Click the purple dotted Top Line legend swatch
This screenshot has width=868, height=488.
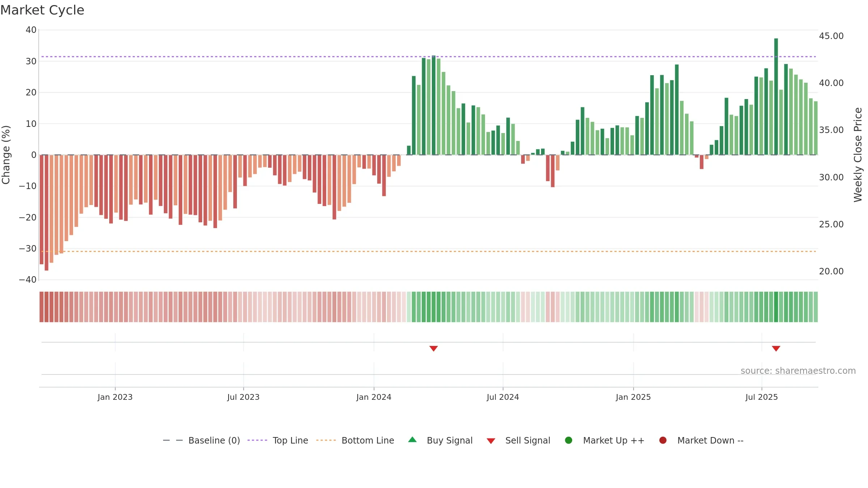(257, 440)
